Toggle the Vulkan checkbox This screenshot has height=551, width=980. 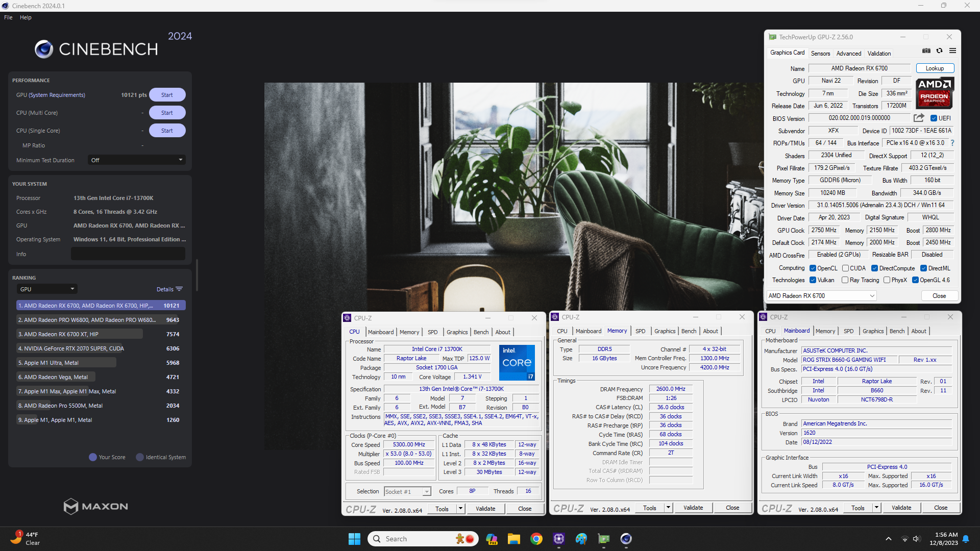pyautogui.click(x=813, y=280)
